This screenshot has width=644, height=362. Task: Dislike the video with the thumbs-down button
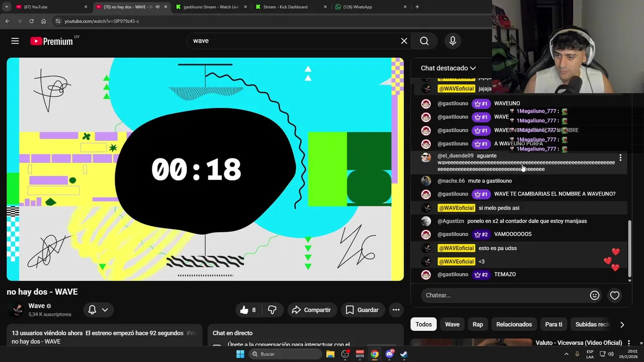[272, 310]
